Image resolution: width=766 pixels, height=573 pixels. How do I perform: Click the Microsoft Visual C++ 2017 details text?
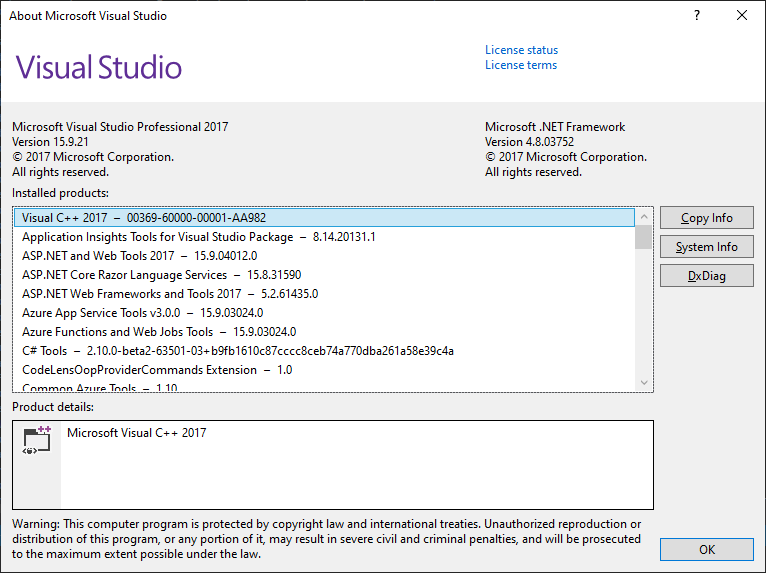(x=137, y=433)
